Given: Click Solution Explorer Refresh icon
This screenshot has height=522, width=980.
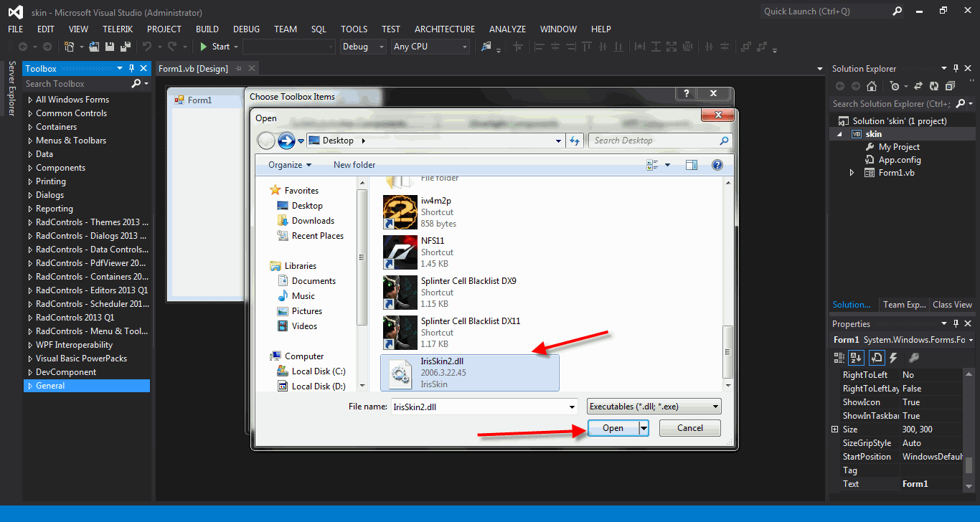Looking at the screenshot, I should click(x=933, y=86).
